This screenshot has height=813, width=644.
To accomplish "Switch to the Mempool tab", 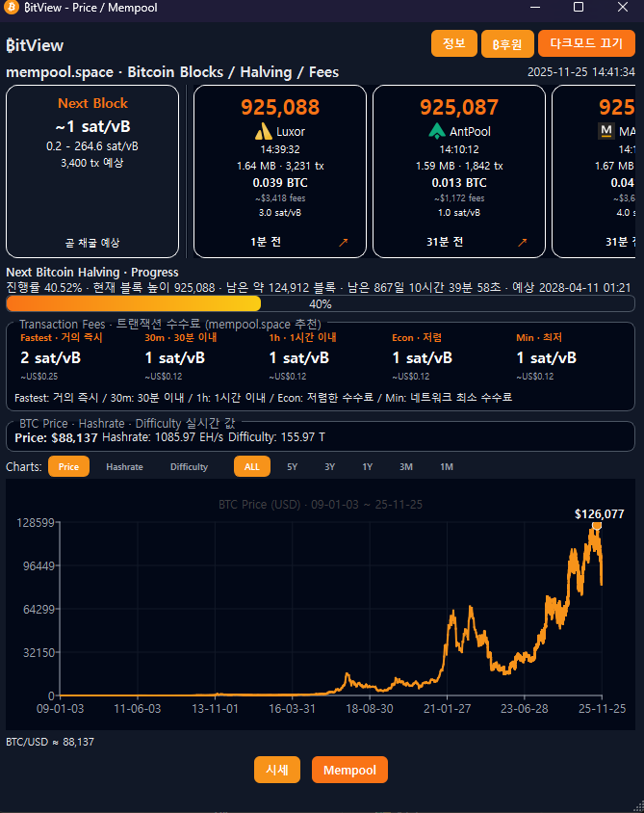I will coord(349,770).
